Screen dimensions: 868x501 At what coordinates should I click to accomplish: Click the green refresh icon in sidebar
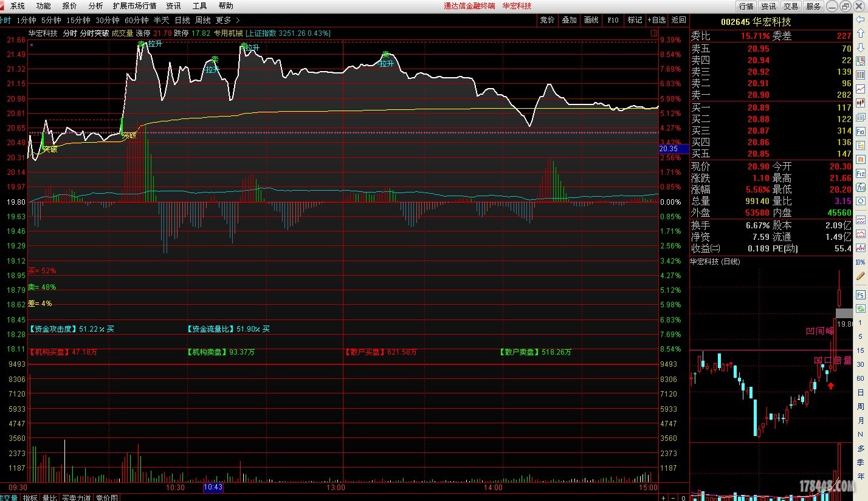pos(861,308)
